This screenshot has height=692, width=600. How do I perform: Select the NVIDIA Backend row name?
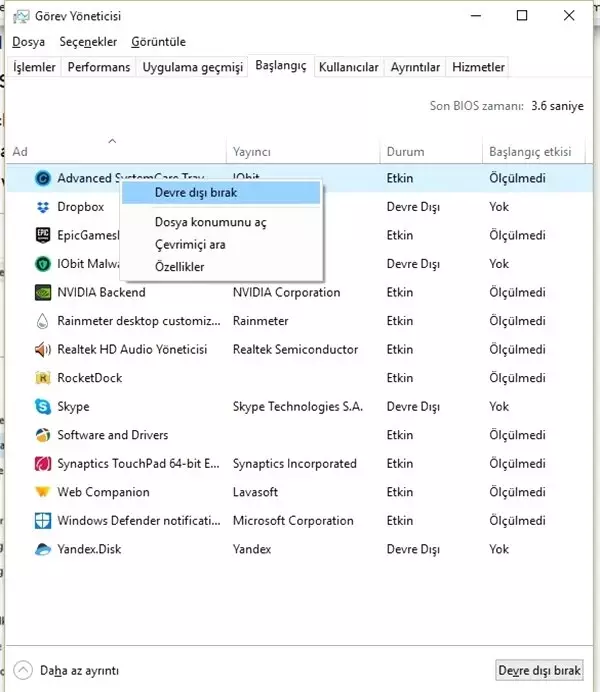tap(101, 293)
